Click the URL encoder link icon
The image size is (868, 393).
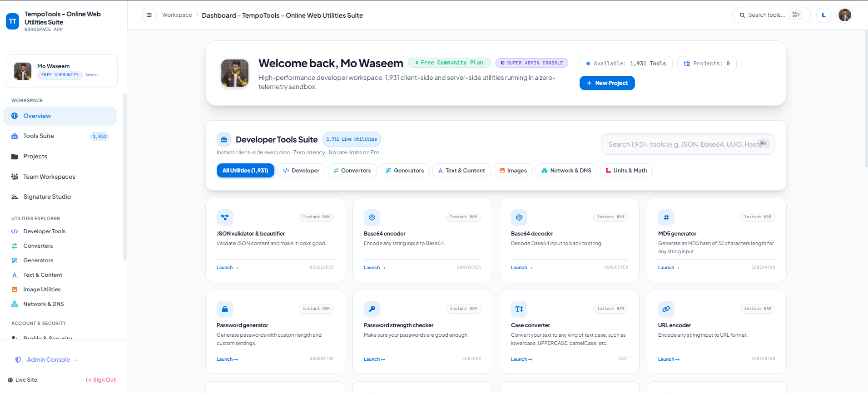[666, 309]
